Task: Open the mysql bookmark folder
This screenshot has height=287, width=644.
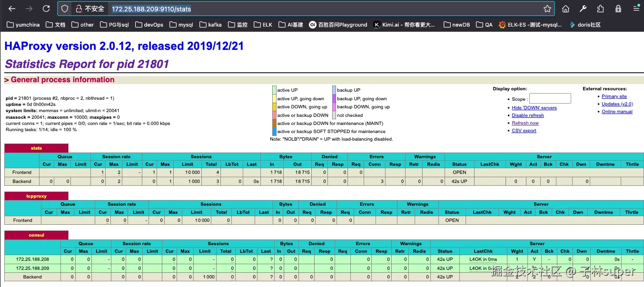Action: point(181,25)
